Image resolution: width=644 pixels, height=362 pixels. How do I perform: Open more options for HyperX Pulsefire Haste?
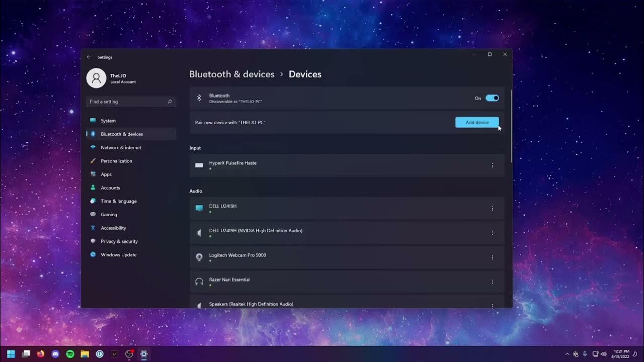click(x=492, y=165)
